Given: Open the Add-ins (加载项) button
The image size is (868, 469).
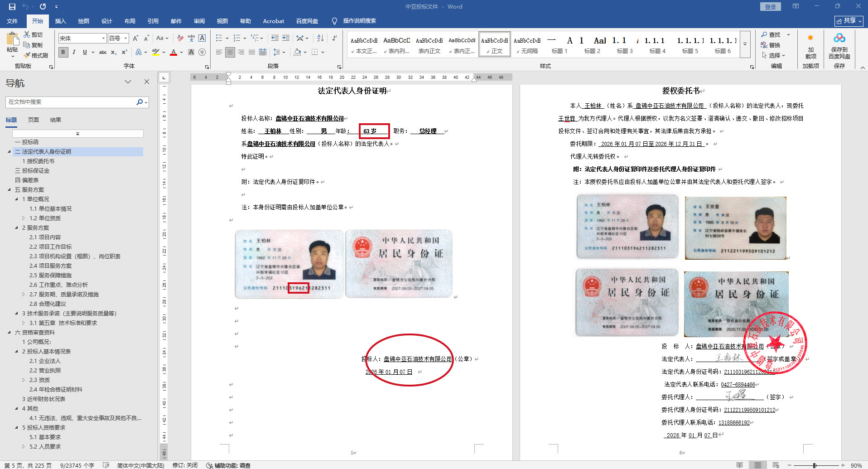Looking at the screenshot, I should click(x=811, y=45).
